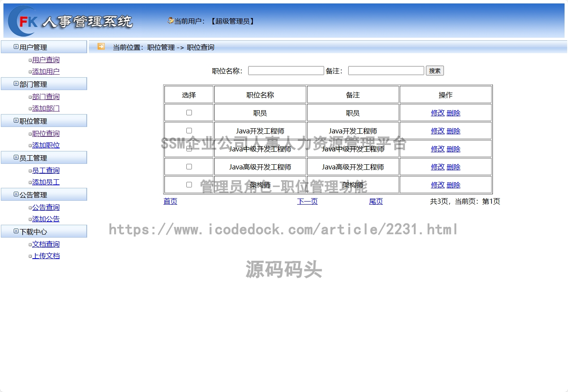Collapse the 职位管理 menu section
The image size is (568, 392).
click(44, 121)
